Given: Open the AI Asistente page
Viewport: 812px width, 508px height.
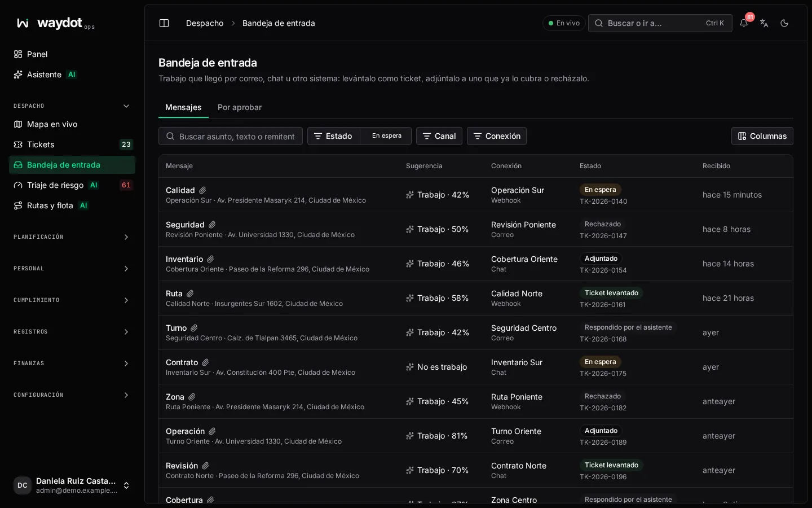Looking at the screenshot, I should [72, 75].
